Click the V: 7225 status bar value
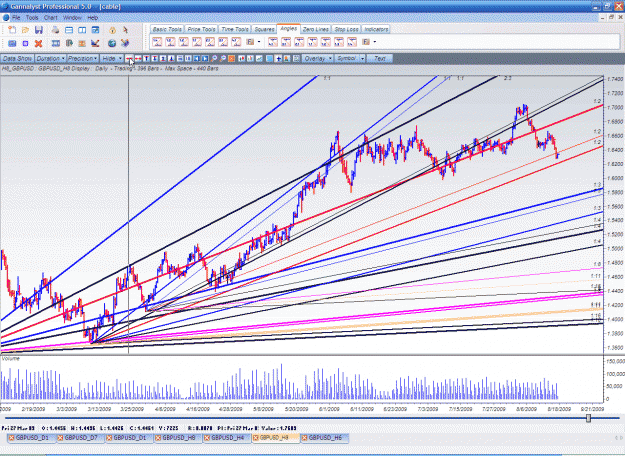This screenshot has width=625, height=456. click(169, 428)
